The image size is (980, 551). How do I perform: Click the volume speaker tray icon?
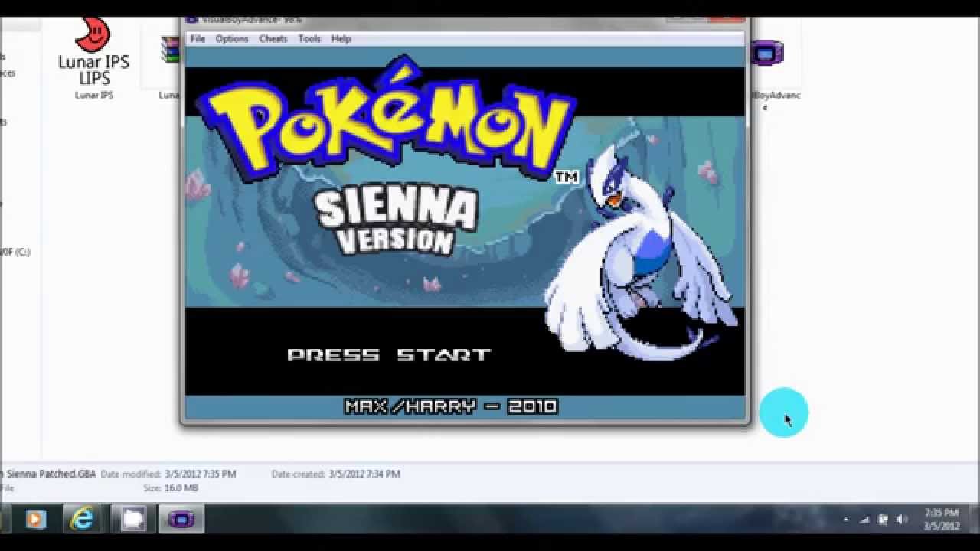point(902,520)
